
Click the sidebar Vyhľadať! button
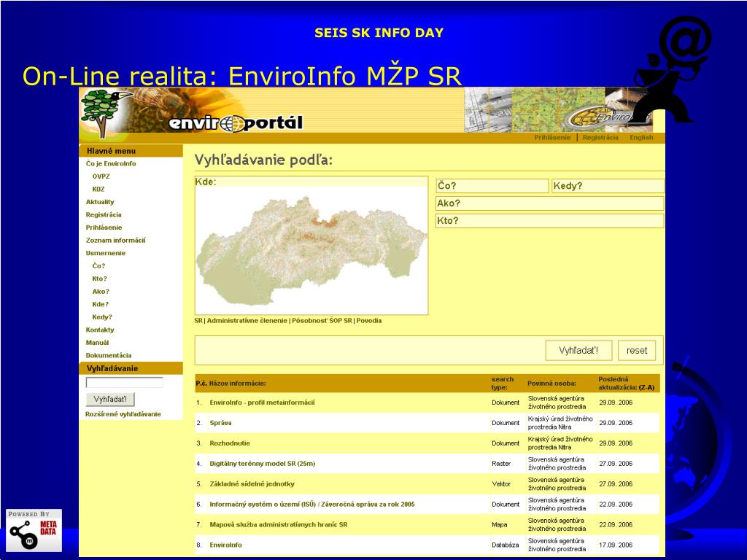(x=110, y=399)
